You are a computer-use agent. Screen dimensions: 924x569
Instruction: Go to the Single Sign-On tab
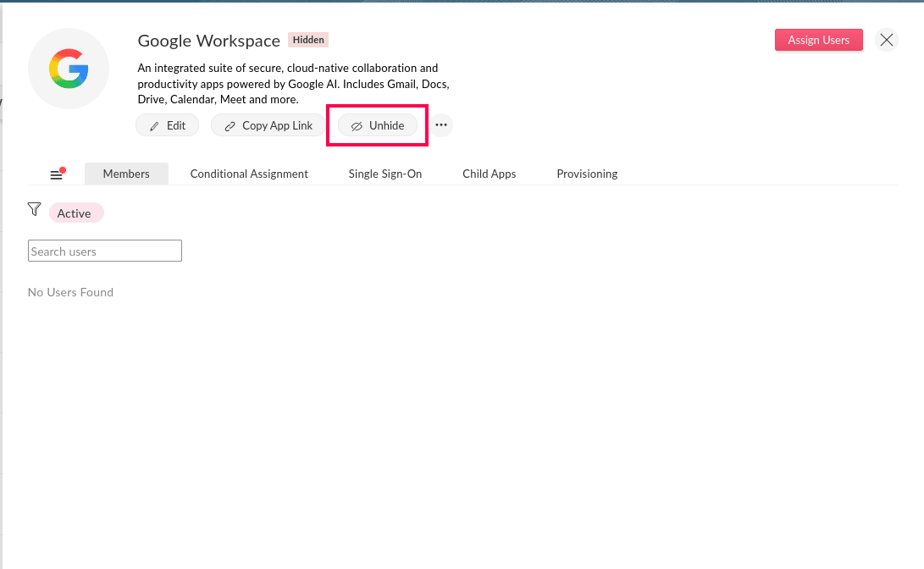point(385,174)
